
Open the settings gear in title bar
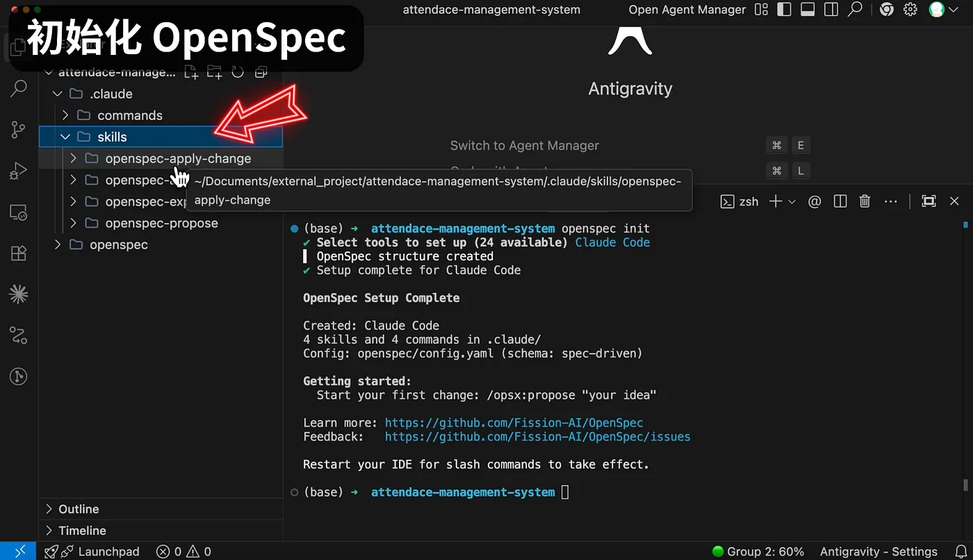coord(910,10)
